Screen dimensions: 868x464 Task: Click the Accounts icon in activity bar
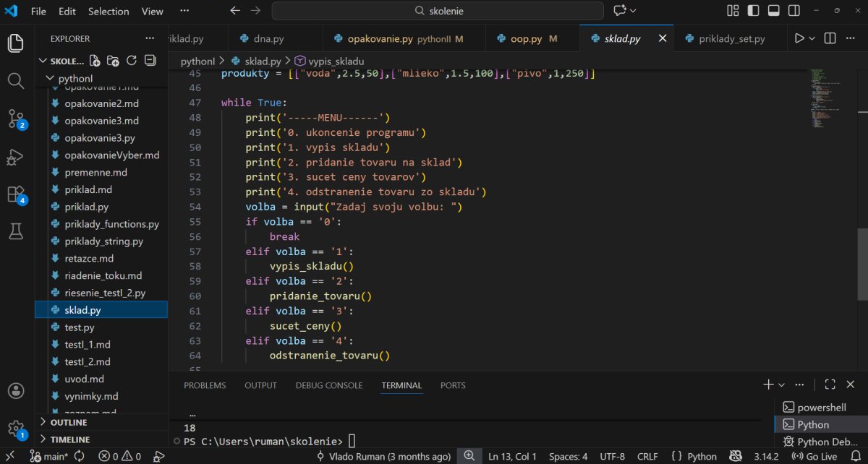coord(16,391)
